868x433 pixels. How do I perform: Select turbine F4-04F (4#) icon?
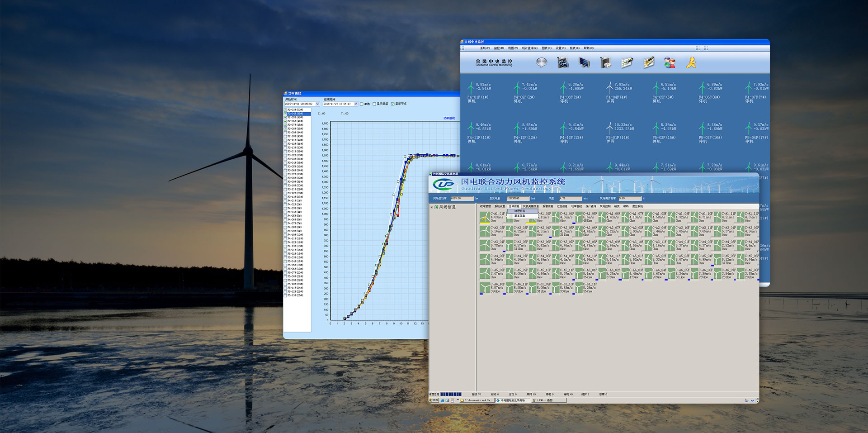point(609,87)
